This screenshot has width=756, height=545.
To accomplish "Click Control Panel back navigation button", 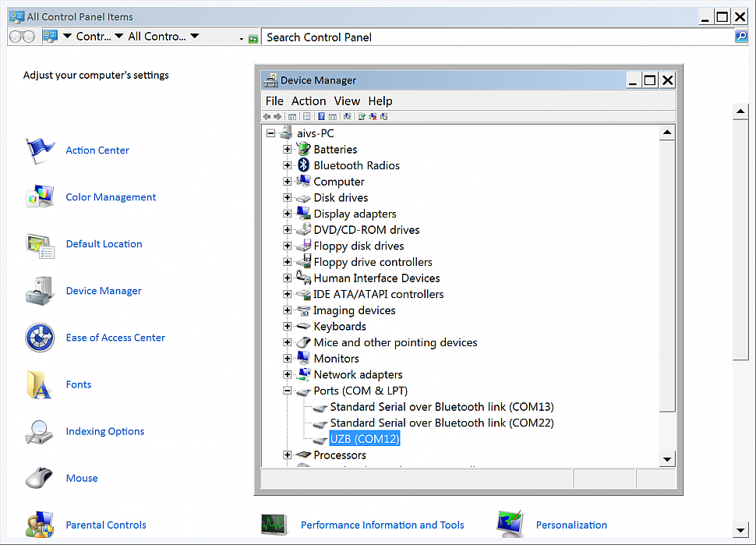I will (16, 37).
